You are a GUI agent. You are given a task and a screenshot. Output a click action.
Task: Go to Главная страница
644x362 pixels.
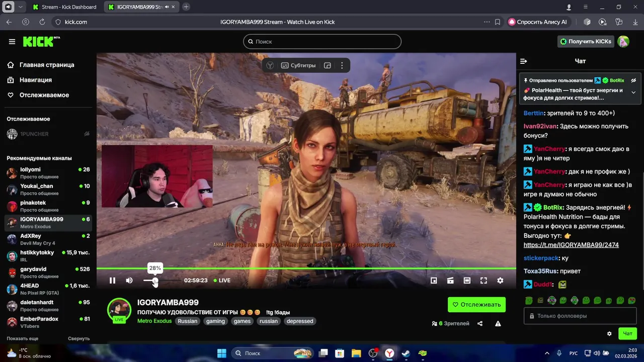pyautogui.click(x=41, y=65)
